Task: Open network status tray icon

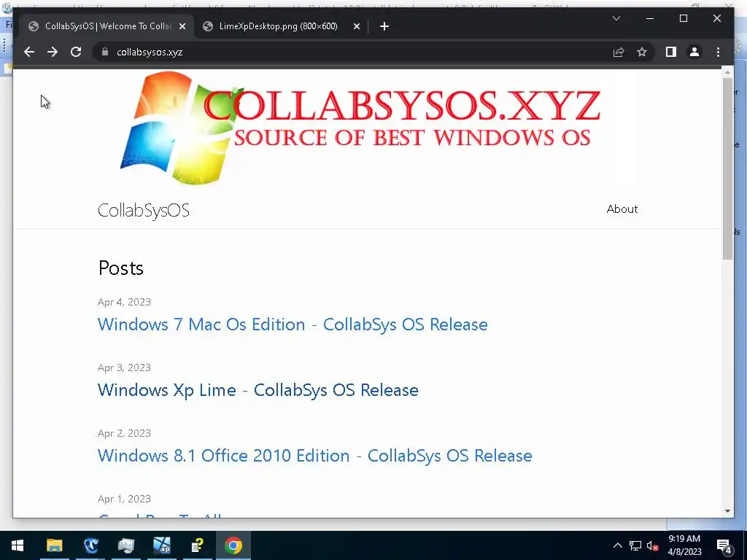Action: click(635, 545)
